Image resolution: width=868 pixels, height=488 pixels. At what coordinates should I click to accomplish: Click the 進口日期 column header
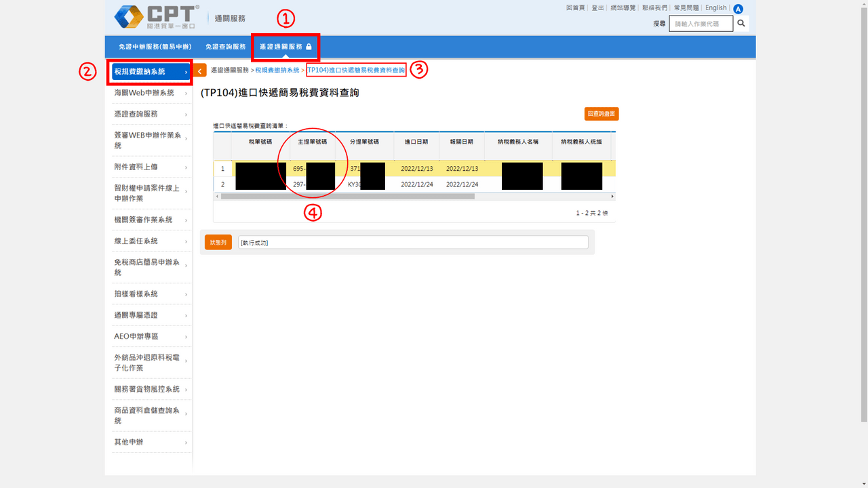coord(416,142)
